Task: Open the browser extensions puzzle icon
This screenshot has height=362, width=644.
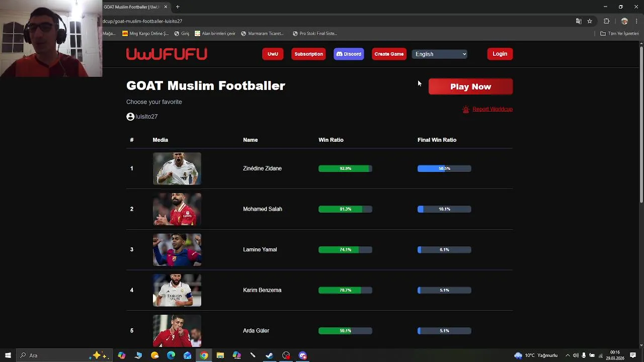Action: [606, 21]
